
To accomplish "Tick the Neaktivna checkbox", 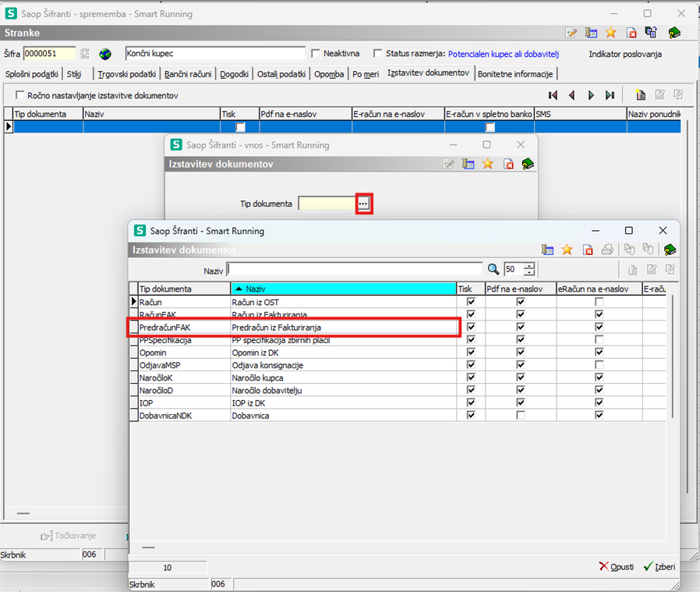I will point(316,54).
